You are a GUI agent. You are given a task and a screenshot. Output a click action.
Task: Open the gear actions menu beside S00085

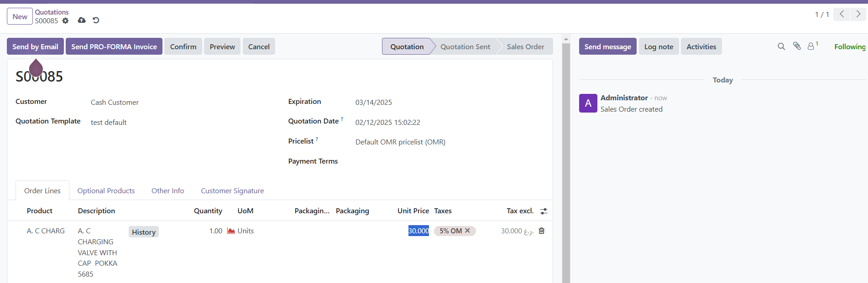tap(65, 21)
